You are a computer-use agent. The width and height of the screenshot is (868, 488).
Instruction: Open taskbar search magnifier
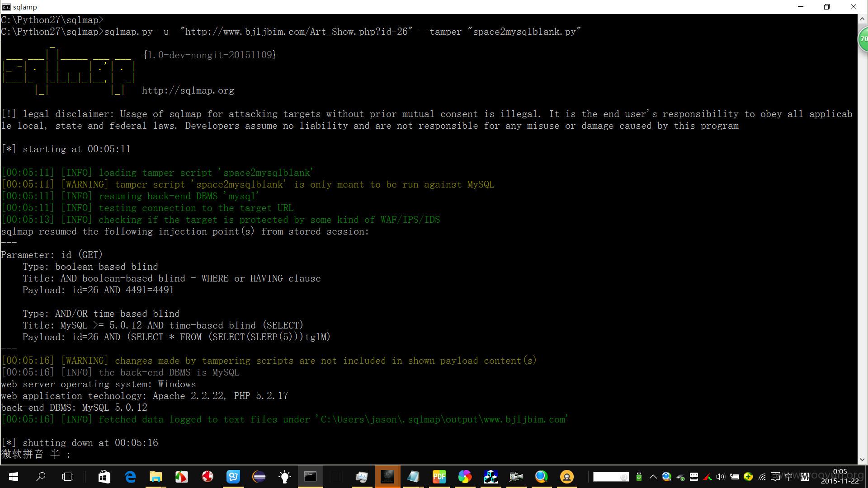pyautogui.click(x=41, y=477)
